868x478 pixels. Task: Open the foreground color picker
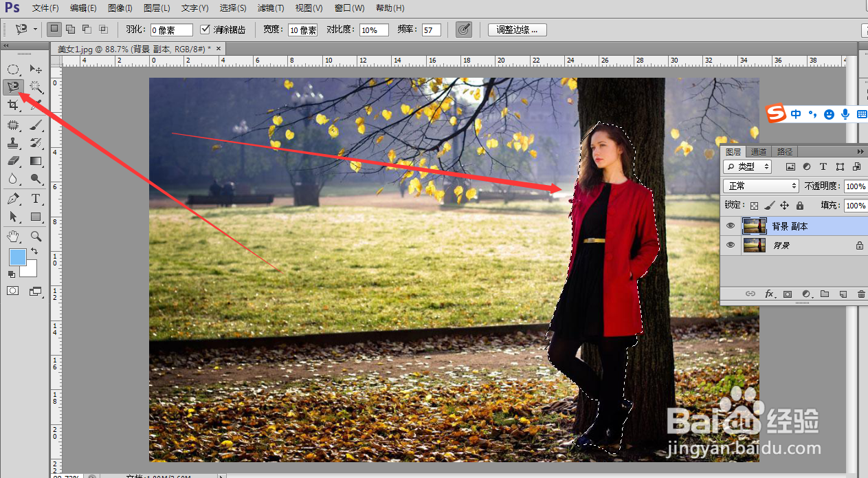coord(18,257)
